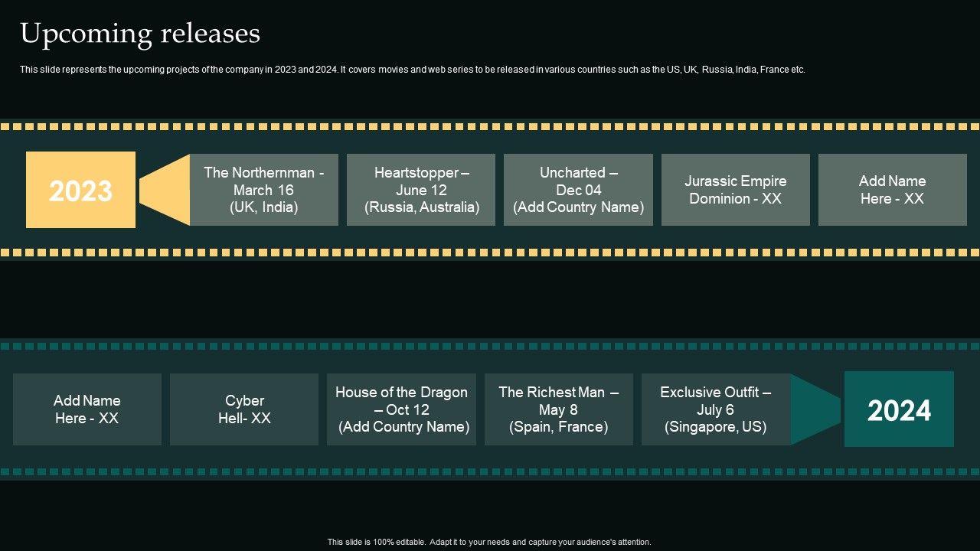This screenshot has width=980, height=551.
Task: Select the teal arrow shape beside 2024
Action: (x=815, y=409)
